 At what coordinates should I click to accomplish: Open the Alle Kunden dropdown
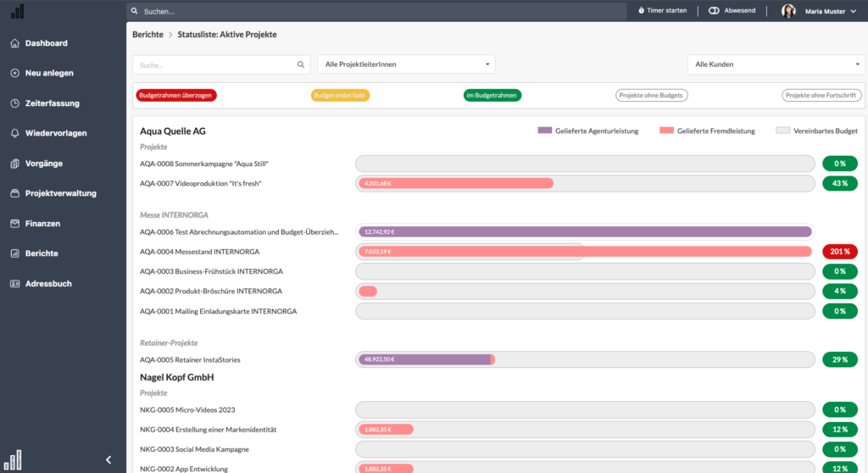776,64
